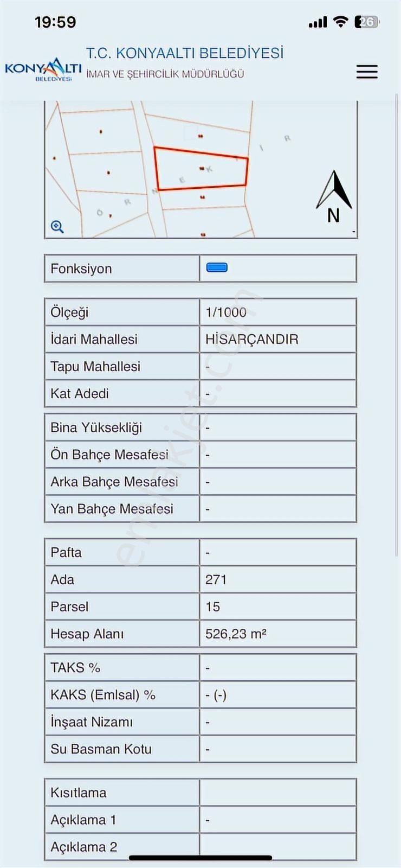Select the Parsel value 15

pyautogui.click(x=211, y=606)
